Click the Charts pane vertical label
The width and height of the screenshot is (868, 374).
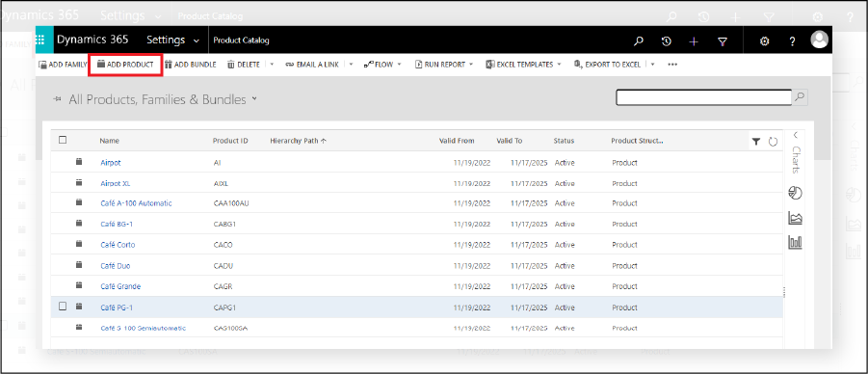click(796, 160)
